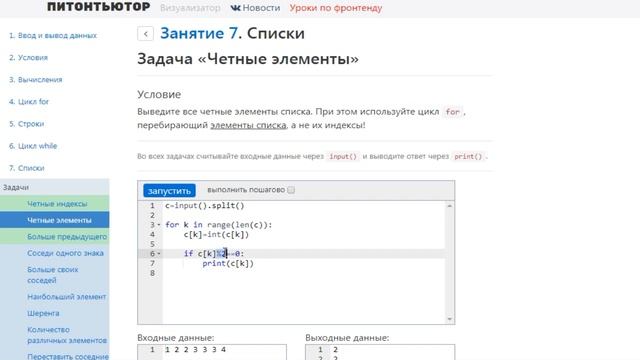Click the editor scrollbar up arrow
640x360 pixels.
(449, 206)
